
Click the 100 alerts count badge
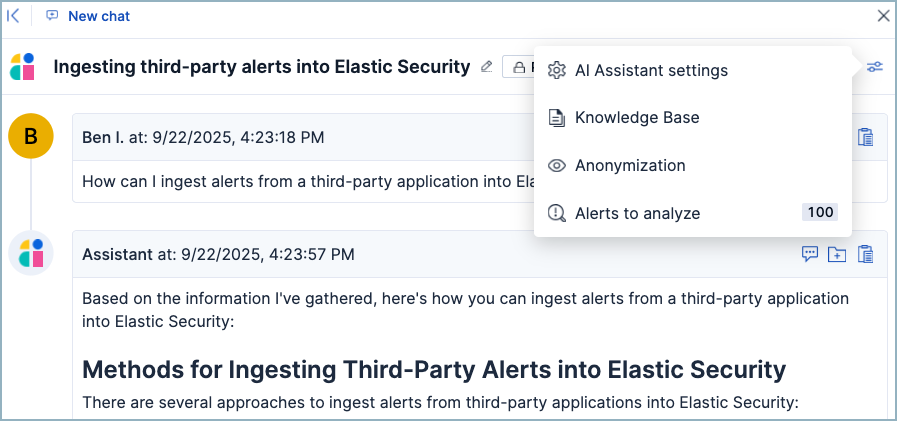[x=820, y=212]
